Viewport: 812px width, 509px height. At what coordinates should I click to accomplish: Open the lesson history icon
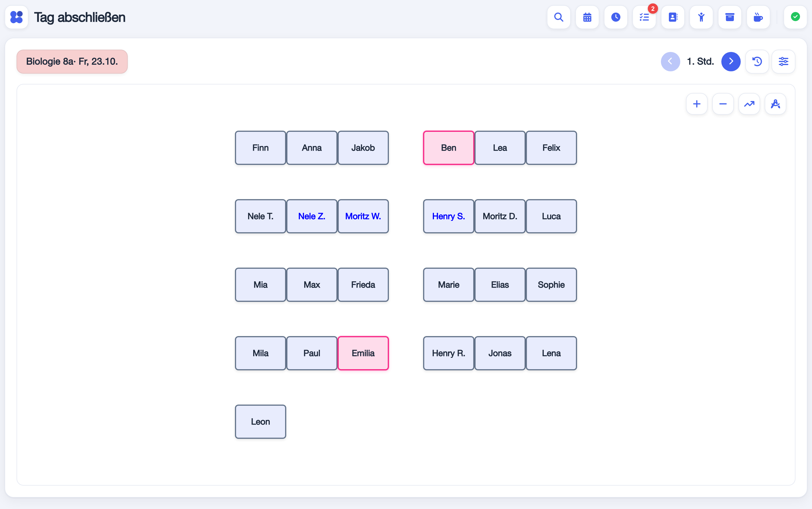(757, 61)
